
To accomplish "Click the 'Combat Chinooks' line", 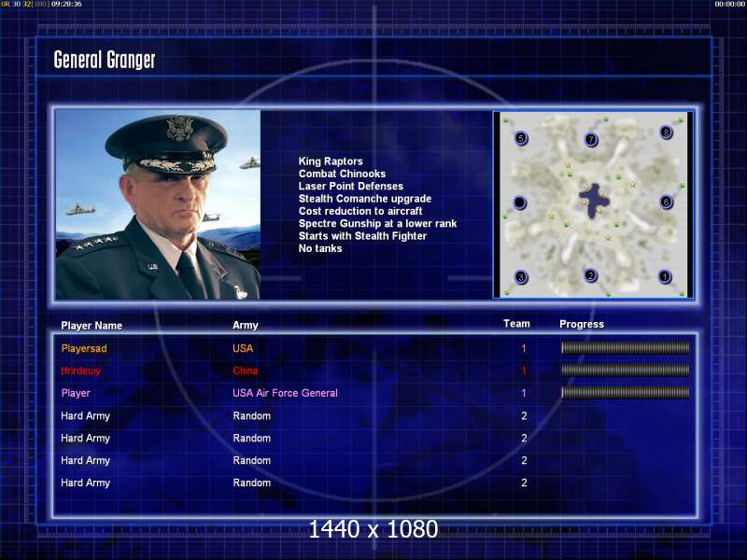I will 342,174.
